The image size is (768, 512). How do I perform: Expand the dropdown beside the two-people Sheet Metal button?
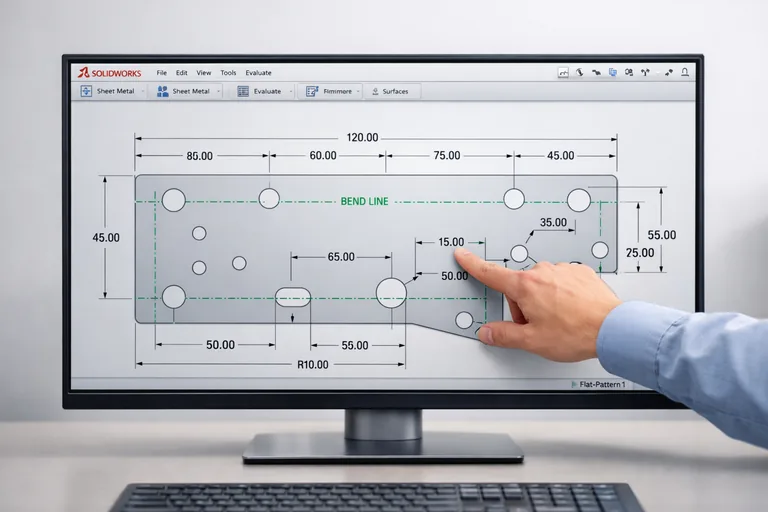220,91
